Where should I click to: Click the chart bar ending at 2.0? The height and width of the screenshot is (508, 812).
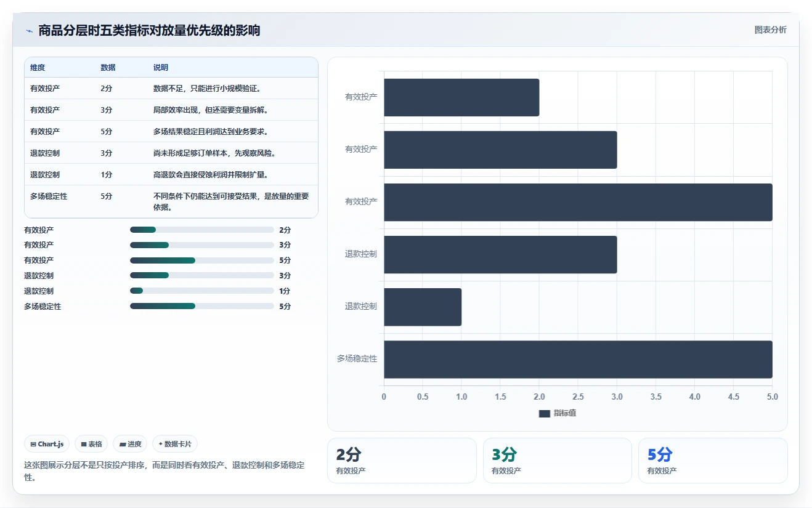(x=461, y=97)
